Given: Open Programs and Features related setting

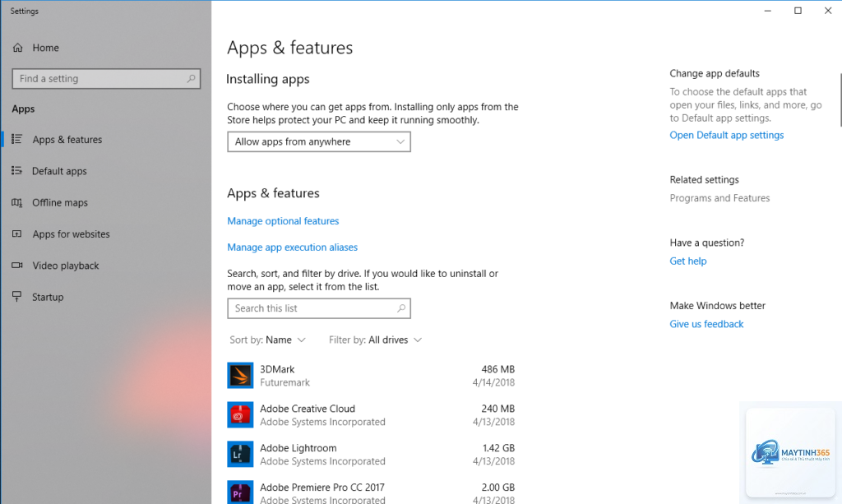Looking at the screenshot, I should [x=719, y=198].
